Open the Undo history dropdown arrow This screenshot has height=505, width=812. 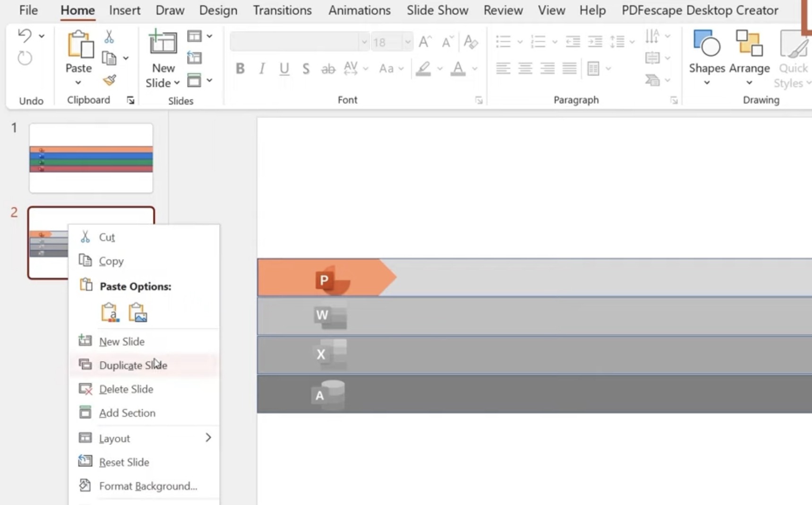click(42, 36)
